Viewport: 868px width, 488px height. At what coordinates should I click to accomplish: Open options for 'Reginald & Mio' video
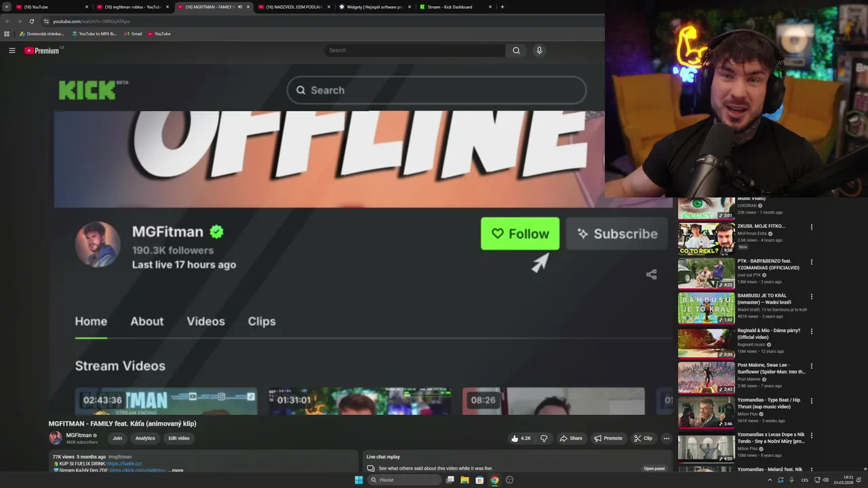click(x=811, y=331)
